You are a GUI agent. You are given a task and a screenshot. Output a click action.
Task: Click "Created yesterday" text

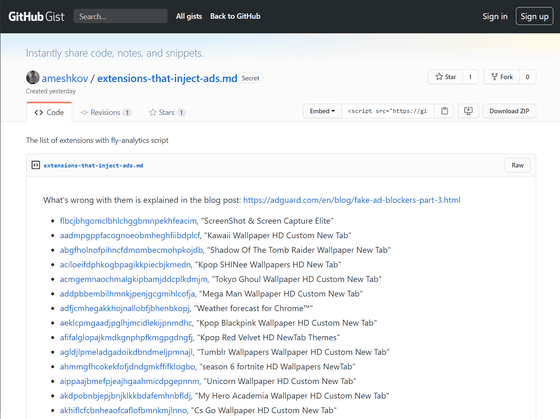[51, 91]
